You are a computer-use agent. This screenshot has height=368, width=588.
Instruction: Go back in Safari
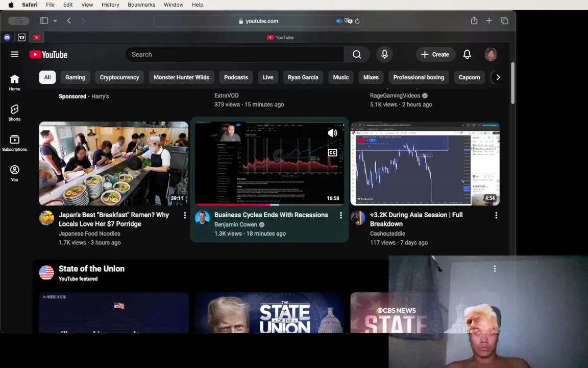[69, 20]
